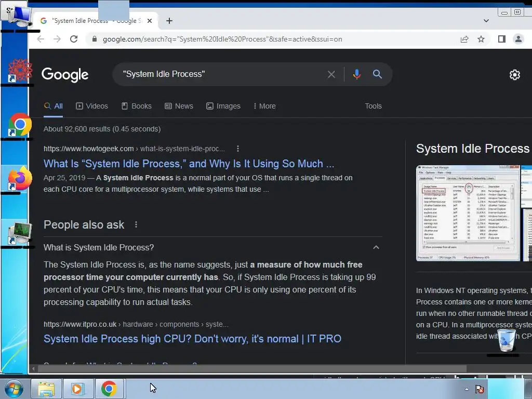This screenshot has width=532, height=399.
Task: Open Windows Explorer from taskbar
Action: point(46,389)
